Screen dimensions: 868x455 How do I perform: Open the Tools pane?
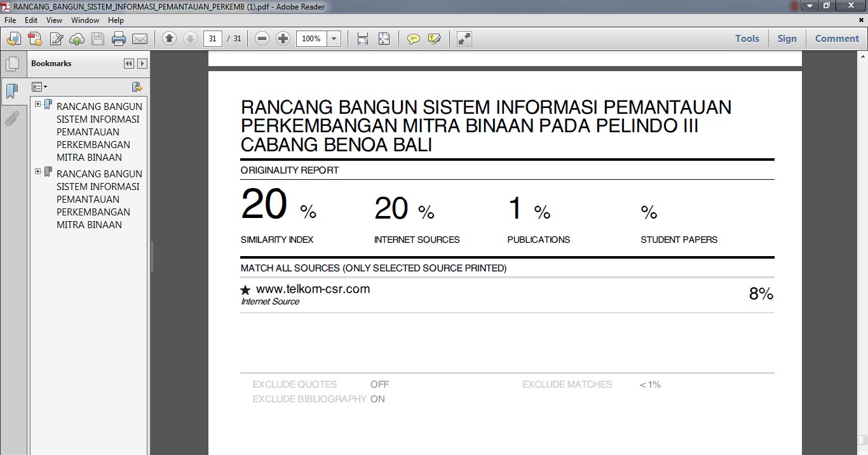[747, 39]
